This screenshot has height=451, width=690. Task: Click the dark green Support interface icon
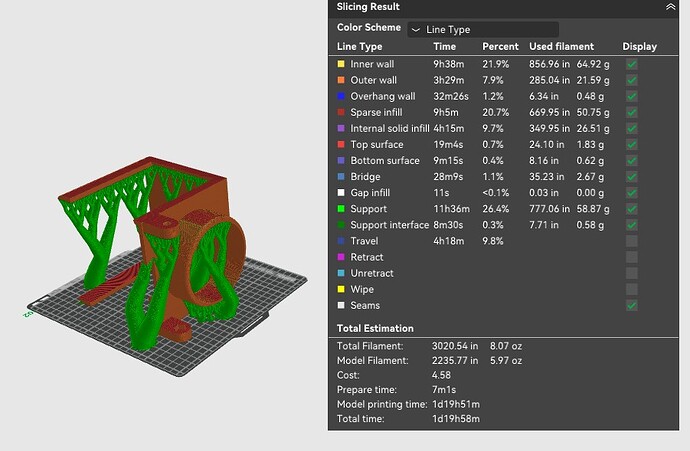coord(341,225)
